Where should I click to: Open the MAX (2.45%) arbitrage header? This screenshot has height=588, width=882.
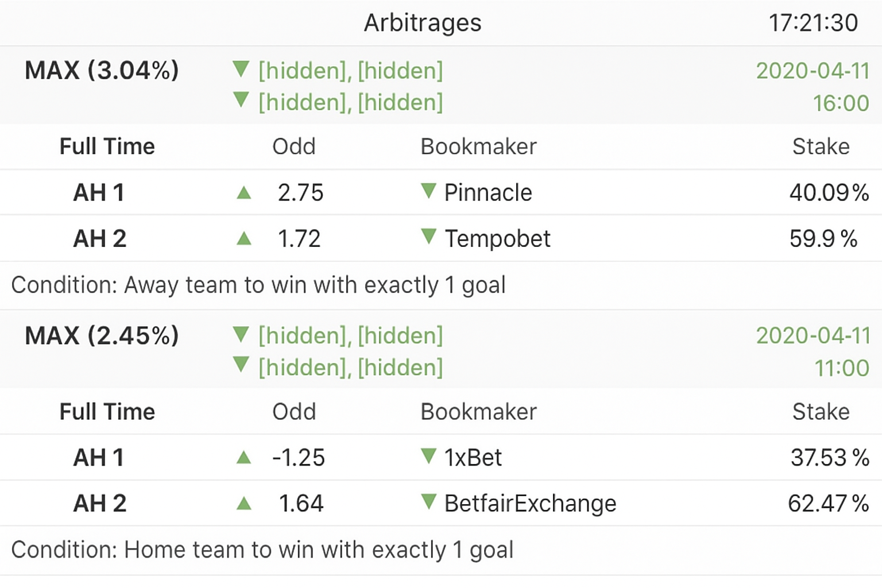[x=102, y=335]
